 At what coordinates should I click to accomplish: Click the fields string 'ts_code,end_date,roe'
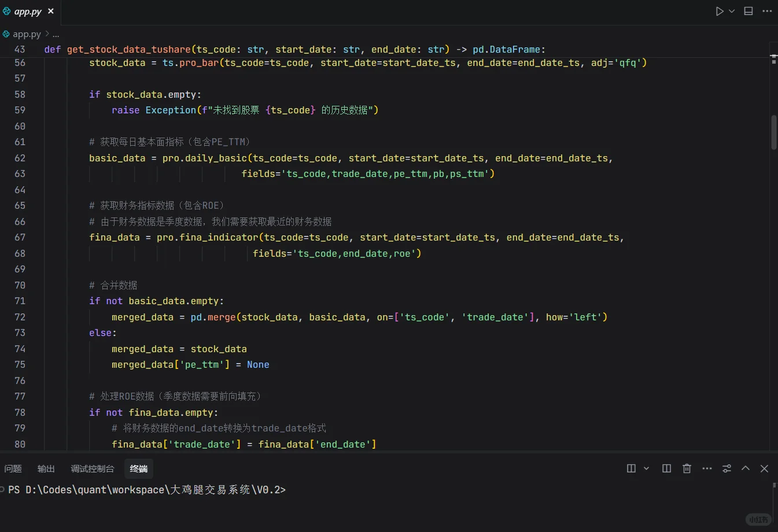click(354, 253)
